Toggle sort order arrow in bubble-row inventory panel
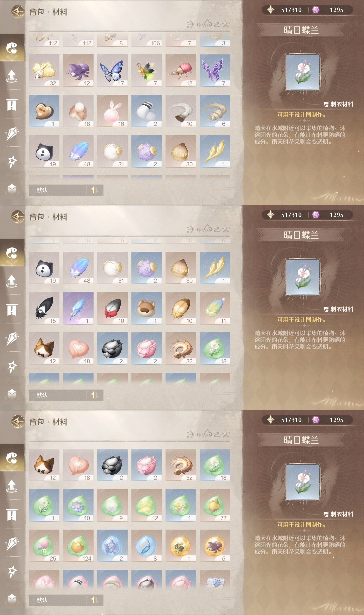Image resolution: width=364 pixels, height=615 pixels. pyautogui.click(x=94, y=600)
